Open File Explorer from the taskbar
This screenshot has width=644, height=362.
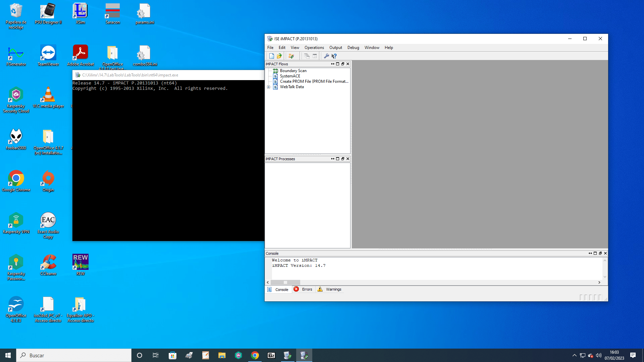[x=222, y=355]
